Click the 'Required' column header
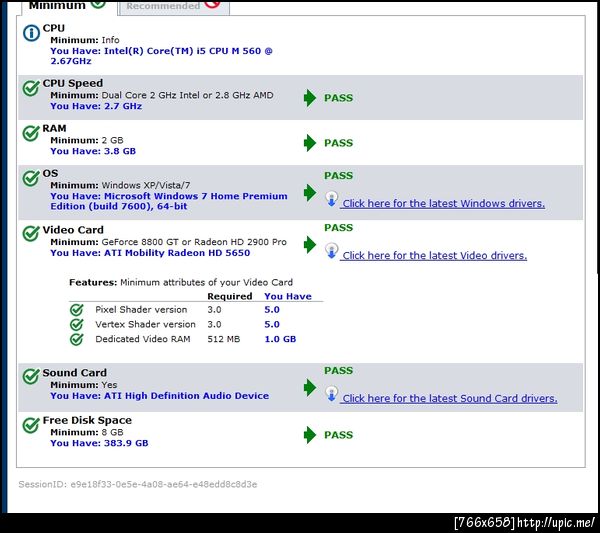Image resolution: width=600 pixels, height=533 pixels. tap(230, 297)
